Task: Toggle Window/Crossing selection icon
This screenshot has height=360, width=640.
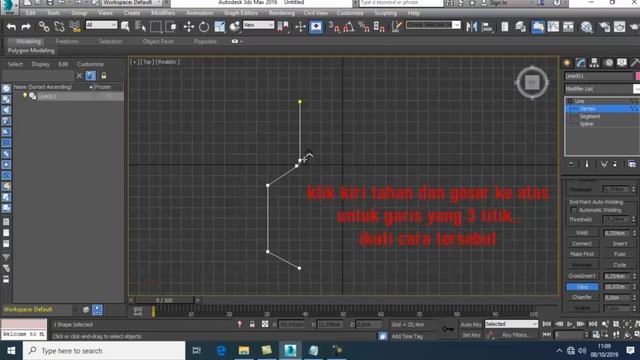Action: (171, 27)
